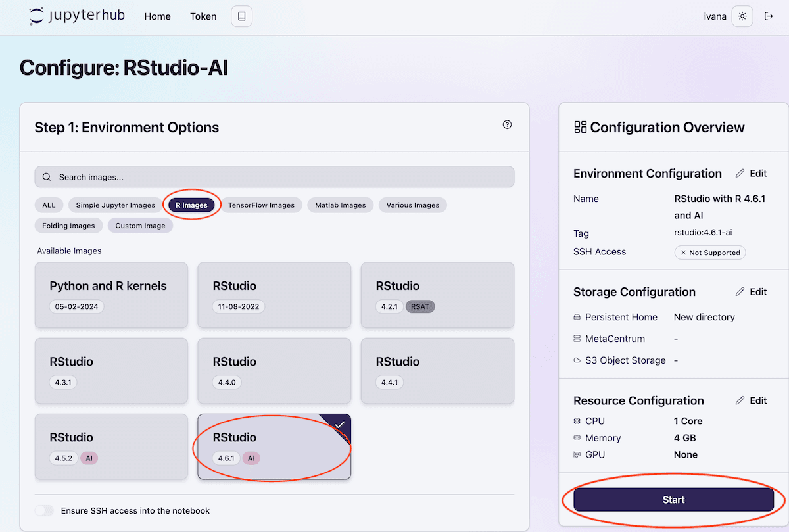Click the New directory value
This screenshot has width=789, height=532.
704,317
